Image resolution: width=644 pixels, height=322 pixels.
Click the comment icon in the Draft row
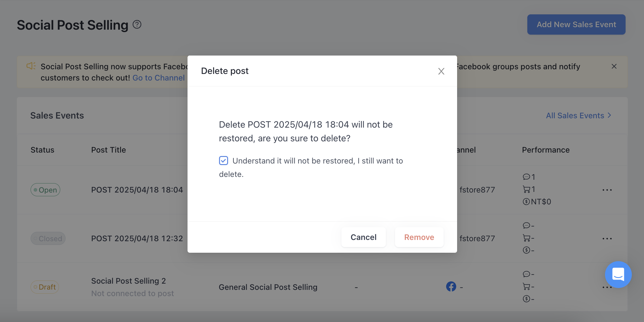(x=526, y=274)
